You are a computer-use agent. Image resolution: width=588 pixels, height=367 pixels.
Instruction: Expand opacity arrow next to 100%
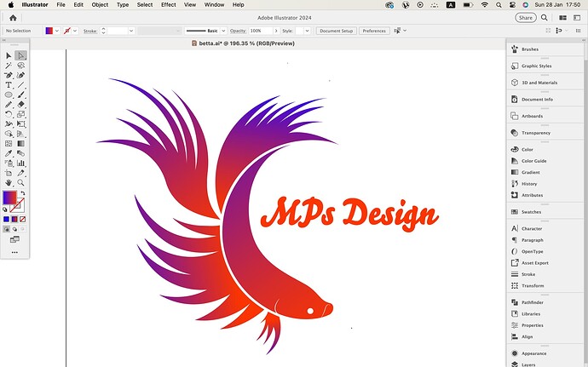(x=276, y=31)
